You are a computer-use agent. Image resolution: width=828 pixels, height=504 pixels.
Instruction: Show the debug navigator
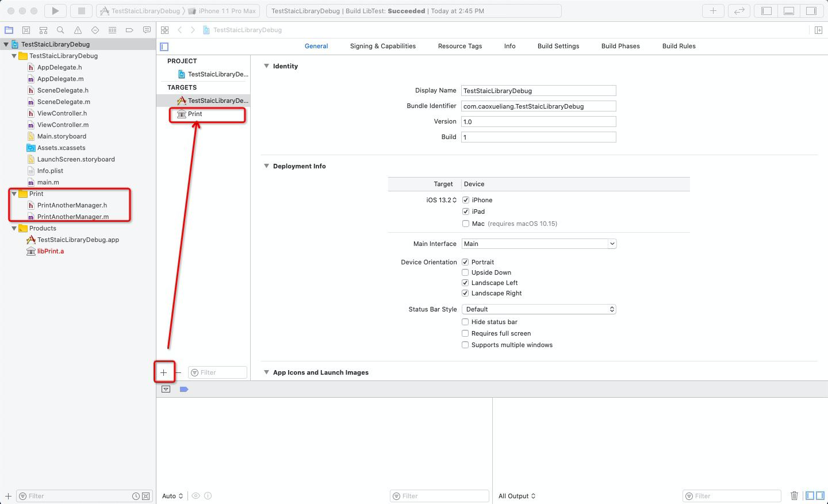(x=112, y=30)
